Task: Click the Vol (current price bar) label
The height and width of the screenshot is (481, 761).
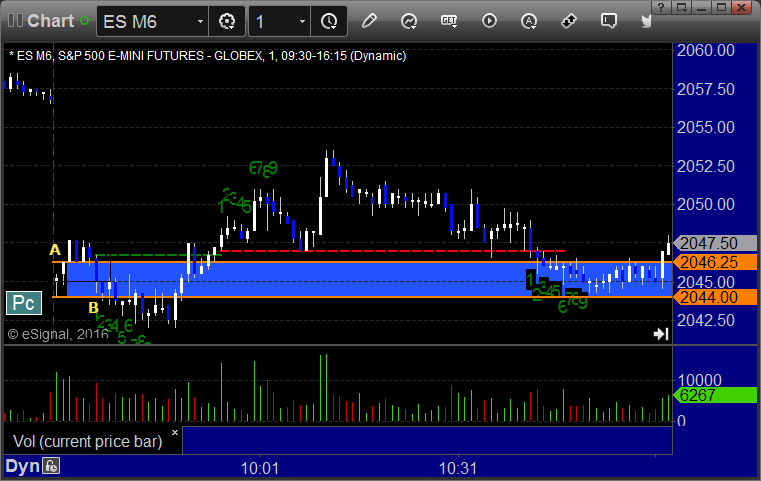Action: point(87,441)
